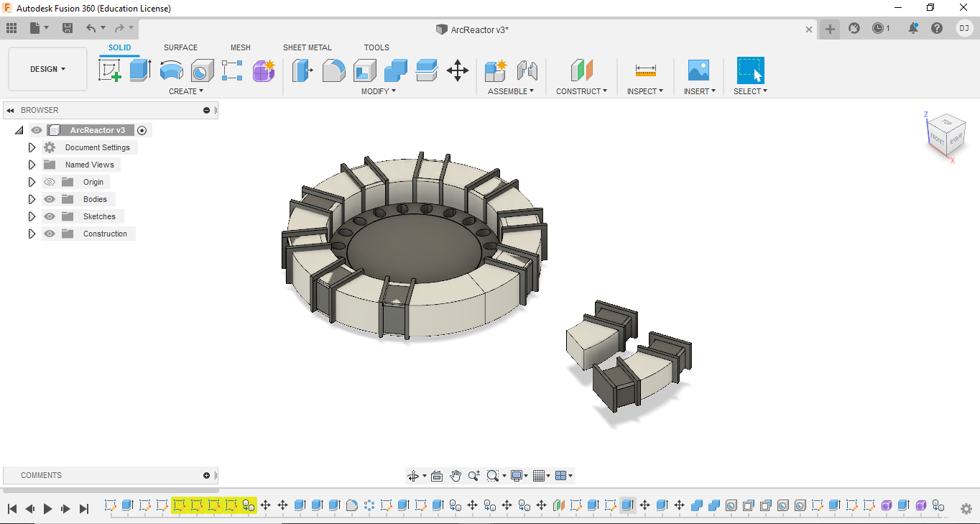This screenshot has height=524, width=980.
Task: Toggle visibility of ArcReactor v3 root component
Action: [37, 130]
